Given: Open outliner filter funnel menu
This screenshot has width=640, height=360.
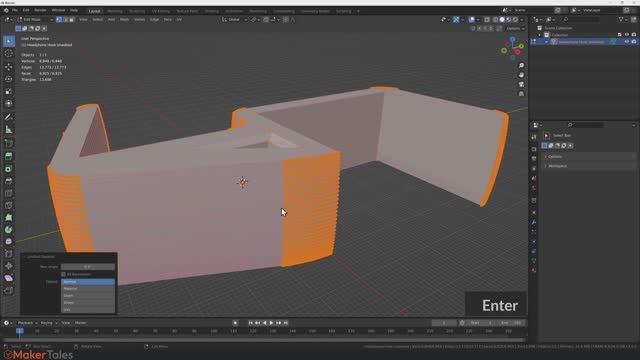Looking at the screenshot, I should coord(621,19).
